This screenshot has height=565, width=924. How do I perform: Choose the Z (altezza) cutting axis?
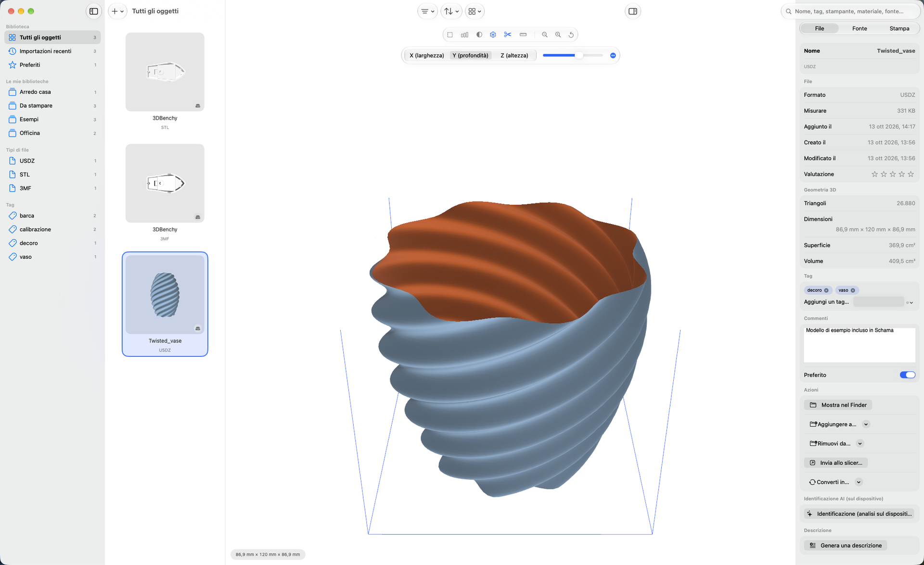pyautogui.click(x=514, y=55)
